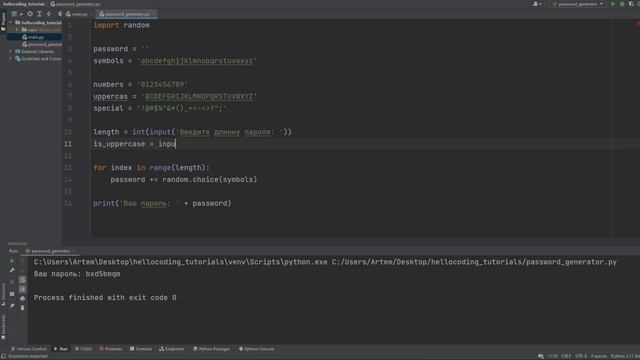The width and height of the screenshot is (640, 360).
Task: Click Up the stack trace arrow
Action: 22,260
